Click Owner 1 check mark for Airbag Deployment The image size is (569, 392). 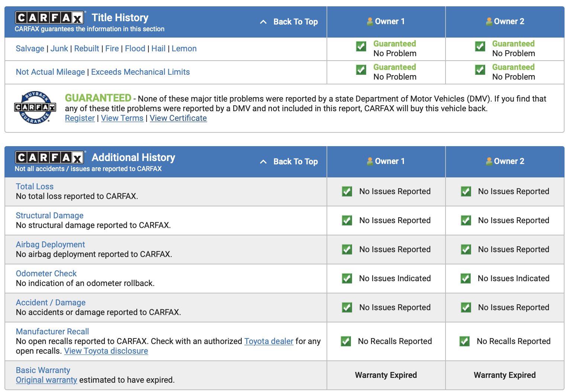tap(347, 250)
